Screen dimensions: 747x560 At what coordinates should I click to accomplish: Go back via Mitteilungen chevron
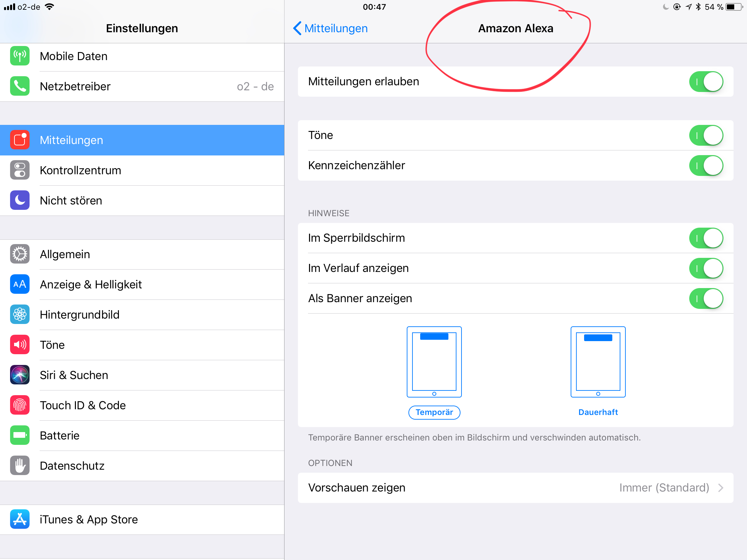[x=330, y=28]
